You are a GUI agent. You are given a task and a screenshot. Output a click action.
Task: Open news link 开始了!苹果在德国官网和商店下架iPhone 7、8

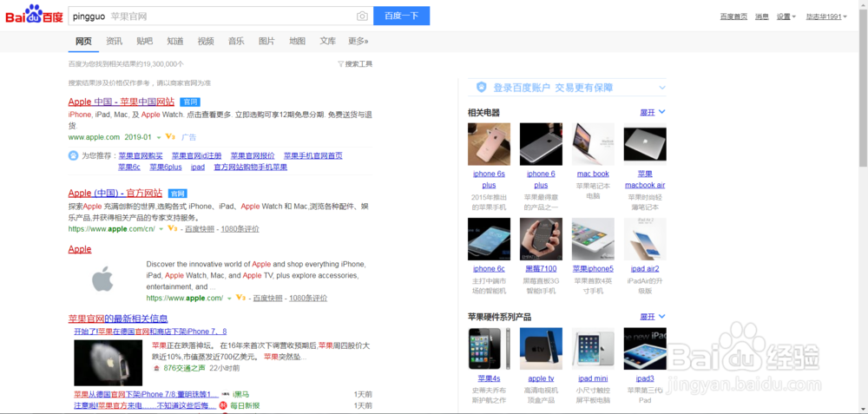point(150,332)
